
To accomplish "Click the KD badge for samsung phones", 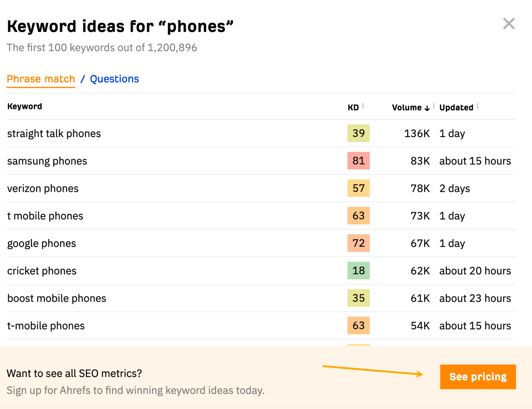I will coord(358,161).
